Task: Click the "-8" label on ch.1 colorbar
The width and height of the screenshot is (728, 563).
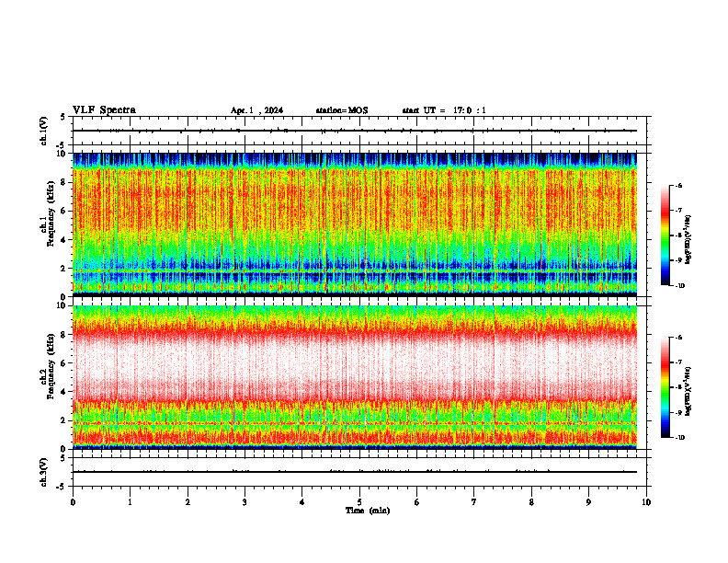Action: [x=677, y=236]
